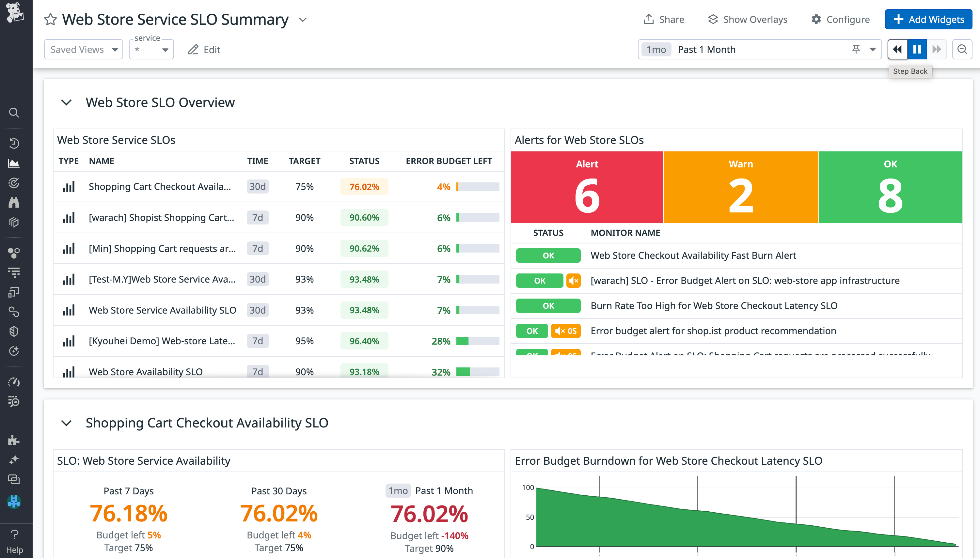Screen dimensions: 980x558
Task: Click Edit next to Saved Views
Action: pos(204,50)
